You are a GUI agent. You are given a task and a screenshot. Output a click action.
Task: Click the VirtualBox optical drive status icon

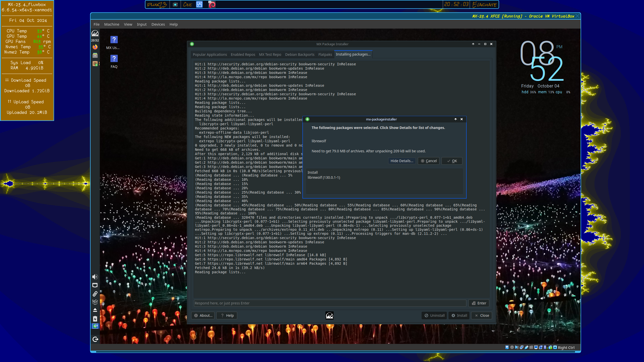(x=512, y=347)
